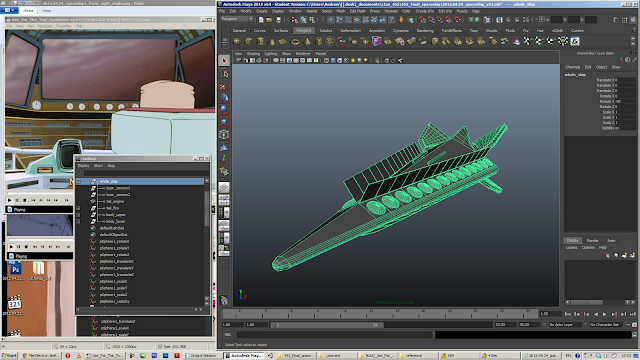Activate the Scale tool in Maya toolbox
This screenshot has width=640, height=360.
click(224, 122)
